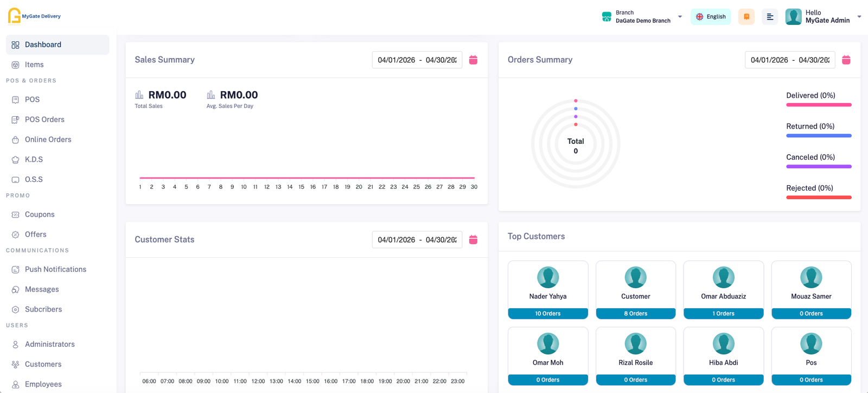Image resolution: width=868 pixels, height=393 pixels.
Task: Open Coupons under Promo
Action: 40,214
